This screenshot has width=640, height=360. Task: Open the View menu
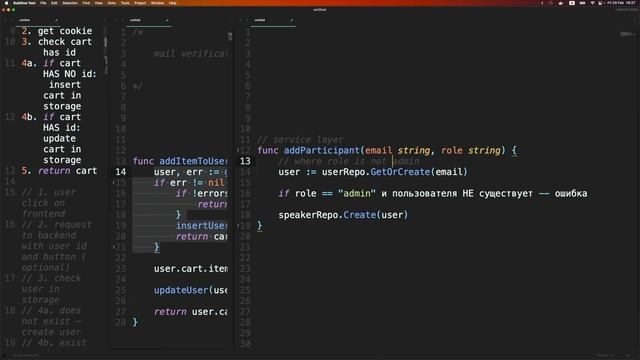point(98,3)
